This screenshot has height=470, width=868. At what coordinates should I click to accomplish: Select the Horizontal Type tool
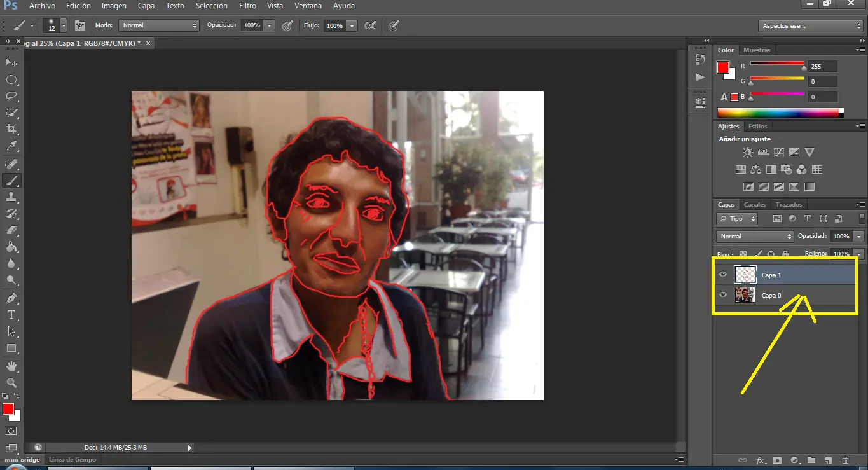(x=11, y=315)
